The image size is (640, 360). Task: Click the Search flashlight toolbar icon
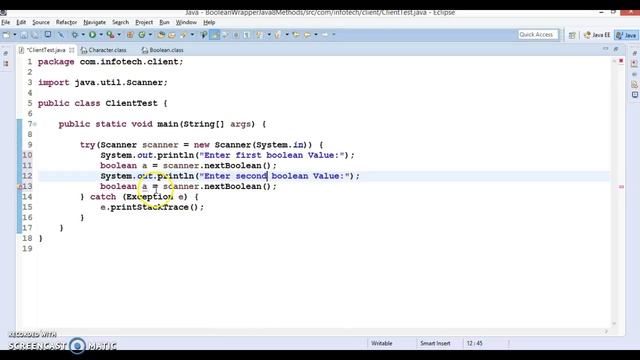tap(184, 35)
